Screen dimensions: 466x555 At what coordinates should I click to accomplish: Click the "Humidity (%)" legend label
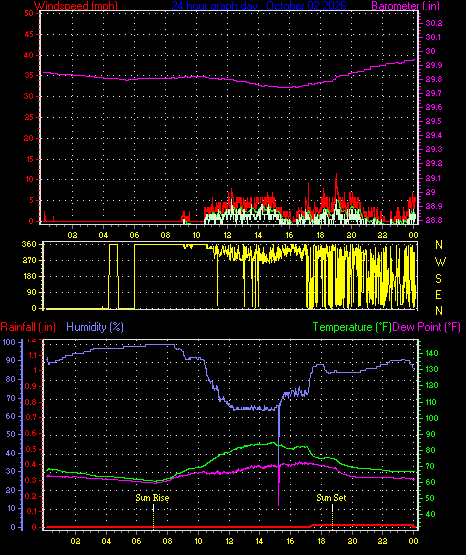point(95,327)
